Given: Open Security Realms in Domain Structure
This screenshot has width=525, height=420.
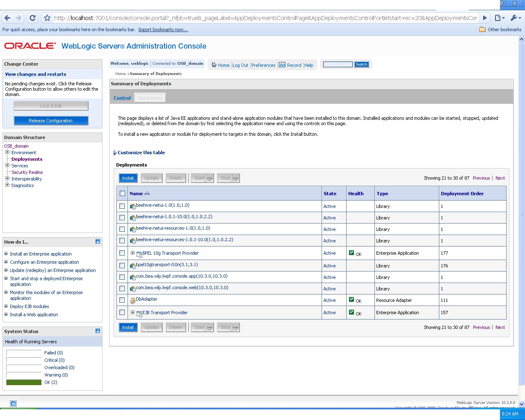Looking at the screenshot, I should point(27,172).
